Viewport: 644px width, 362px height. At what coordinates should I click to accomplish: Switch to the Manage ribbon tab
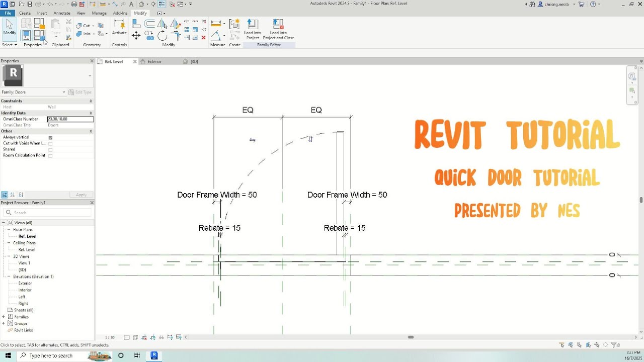point(99,13)
